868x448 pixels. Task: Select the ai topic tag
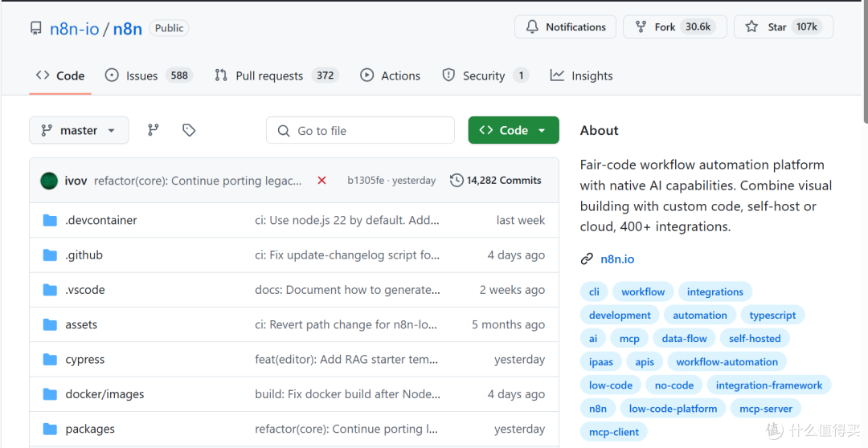(x=593, y=339)
